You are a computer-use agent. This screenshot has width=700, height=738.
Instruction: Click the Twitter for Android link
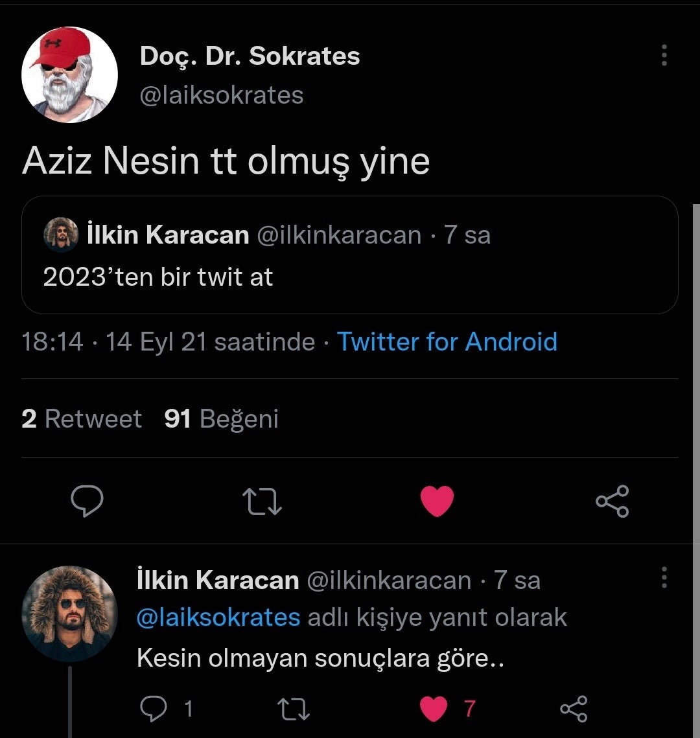tap(447, 341)
